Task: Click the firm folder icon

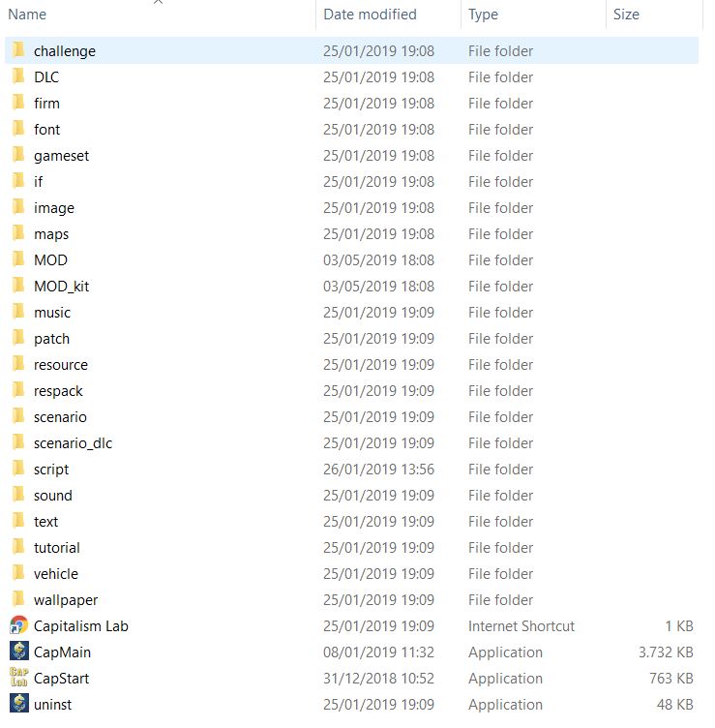Action: [18, 103]
